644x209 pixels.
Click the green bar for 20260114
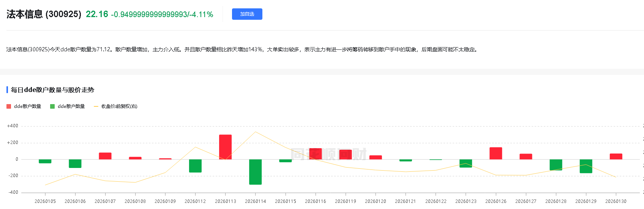tap(255, 172)
